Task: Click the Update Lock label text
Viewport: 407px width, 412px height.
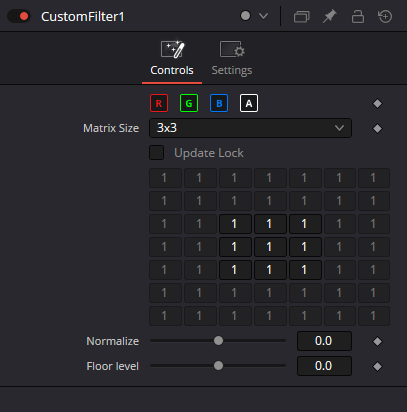Action: click(209, 153)
